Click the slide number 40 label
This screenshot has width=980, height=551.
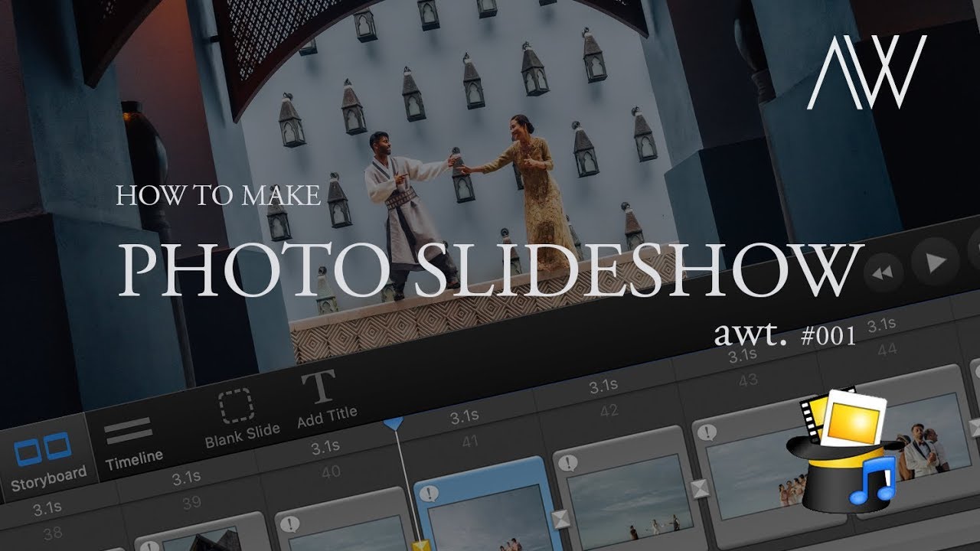[331, 472]
